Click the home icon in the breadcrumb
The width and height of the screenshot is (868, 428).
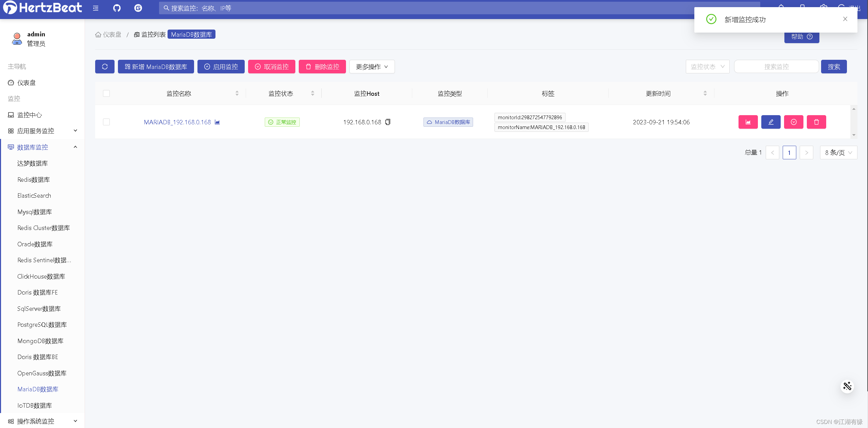[x=98, y=35]
